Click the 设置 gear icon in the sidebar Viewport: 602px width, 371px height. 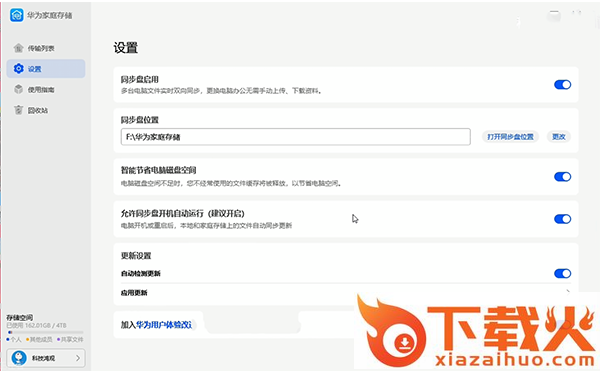(18, 69)
